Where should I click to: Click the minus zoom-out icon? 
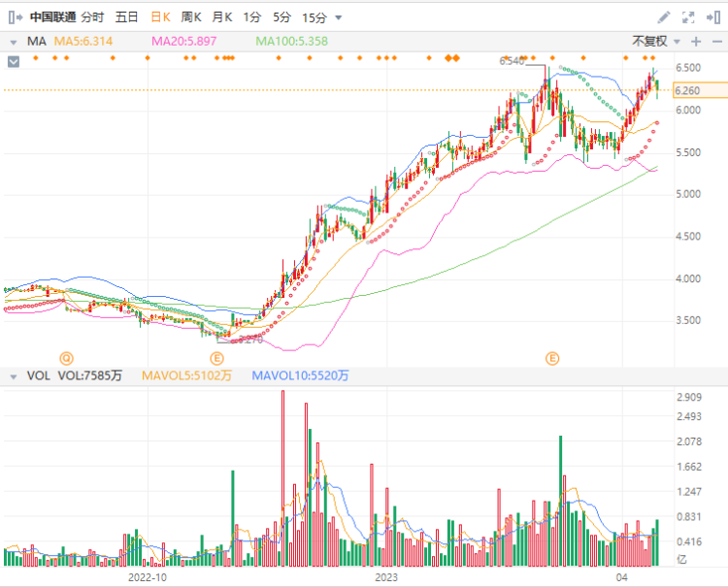coord(716,42)
